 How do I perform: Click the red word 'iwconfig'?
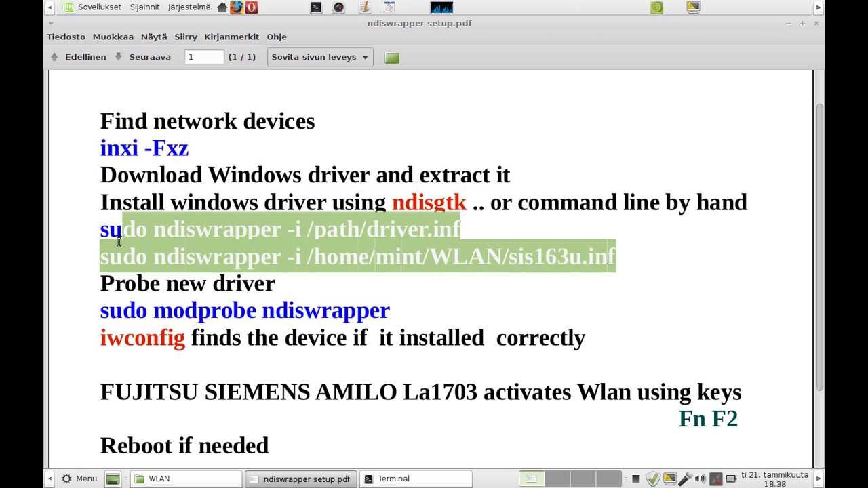coord(142,338)
